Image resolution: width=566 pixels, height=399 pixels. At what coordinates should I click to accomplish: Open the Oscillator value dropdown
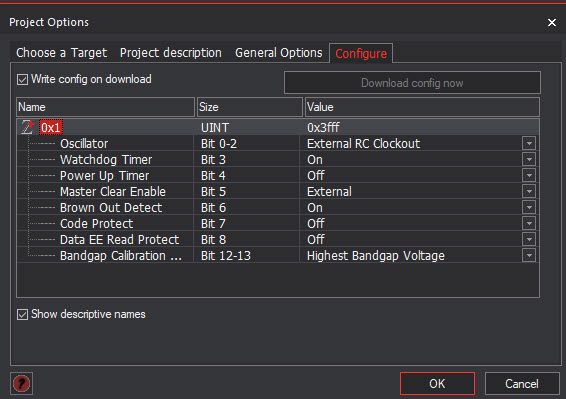(529, 143)
